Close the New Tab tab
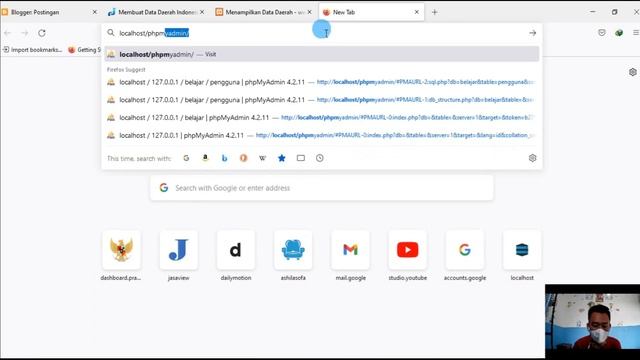Image resolution: width=640 pixels, height=360 pixels. 417,12
